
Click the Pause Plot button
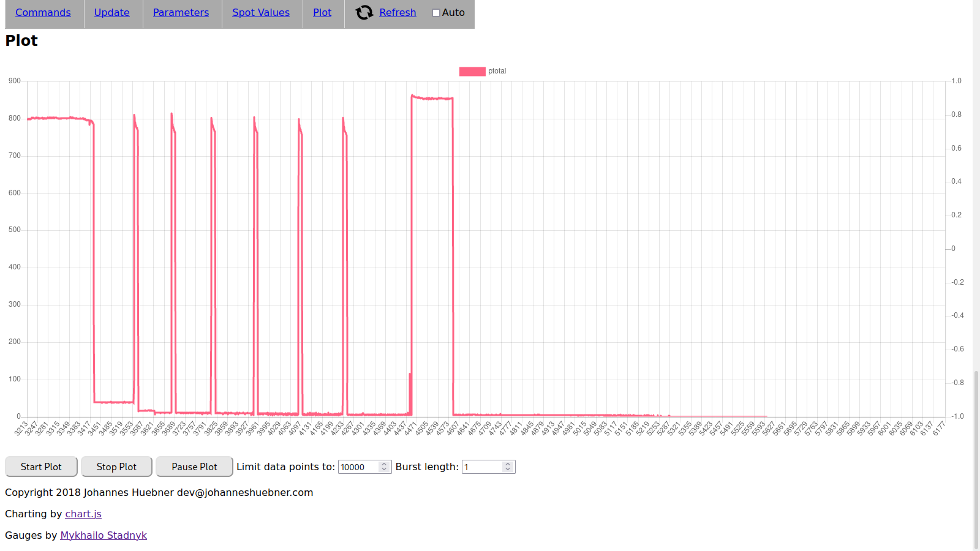[194, 467]
